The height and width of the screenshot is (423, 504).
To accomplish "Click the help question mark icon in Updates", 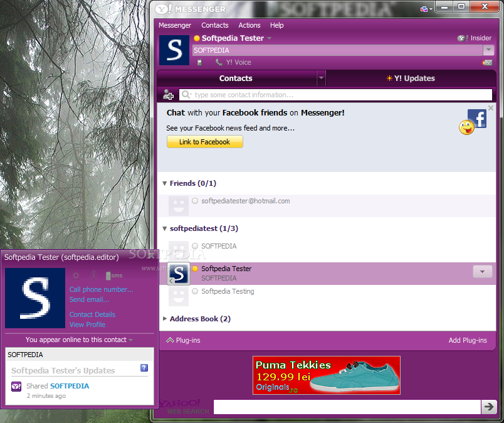I will click(x=144, y=368).
